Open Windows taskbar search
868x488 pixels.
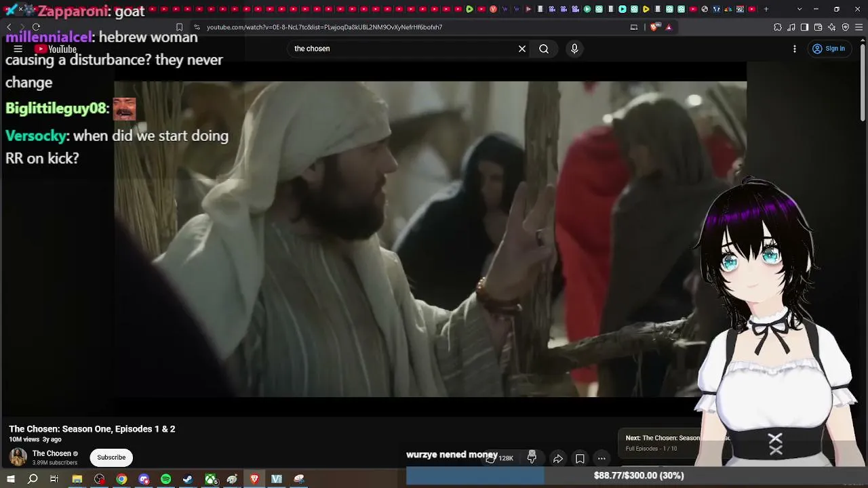click(x=33, y=479)
